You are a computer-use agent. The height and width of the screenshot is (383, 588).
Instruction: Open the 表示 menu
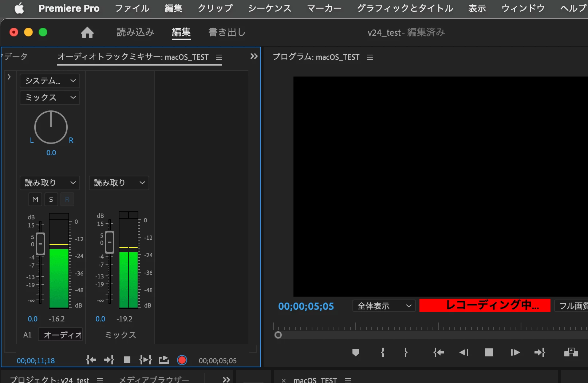[477, 8]
